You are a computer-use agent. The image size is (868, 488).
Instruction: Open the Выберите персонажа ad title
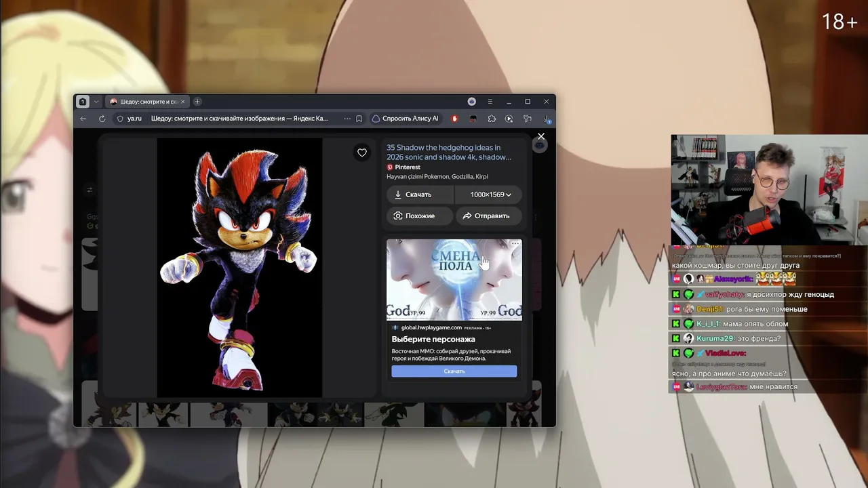pyautogui.click(x=433, y=339)
